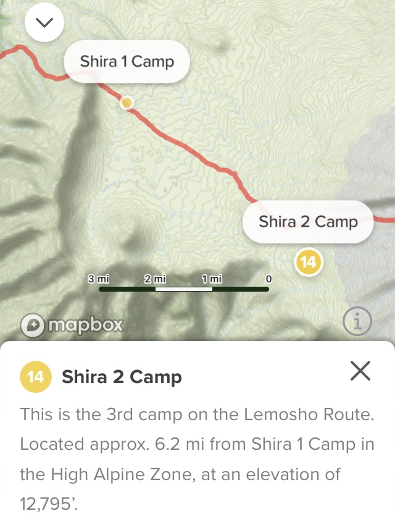Open the map info attribution icon
The height and width of the screenshot is (532, 395).
[357, 321]
